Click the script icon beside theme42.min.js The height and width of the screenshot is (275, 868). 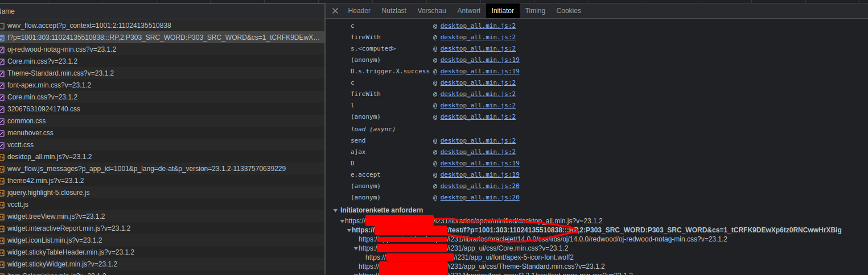2,181
